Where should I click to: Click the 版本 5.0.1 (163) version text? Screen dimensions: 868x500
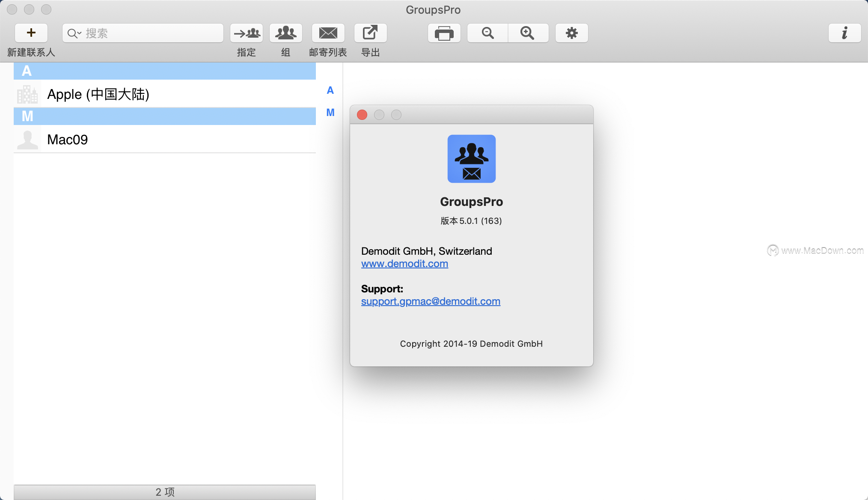pyautogui.click(x=471, y=221)
